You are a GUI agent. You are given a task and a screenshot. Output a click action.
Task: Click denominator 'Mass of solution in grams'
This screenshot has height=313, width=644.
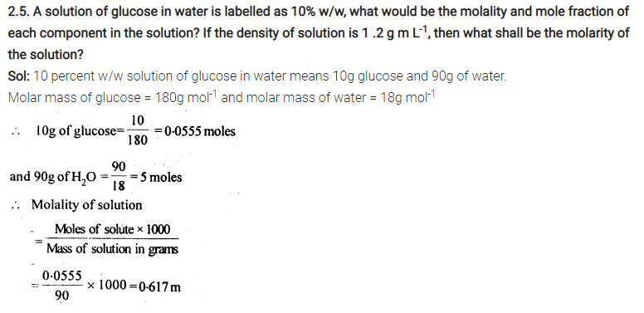(113, 249)
